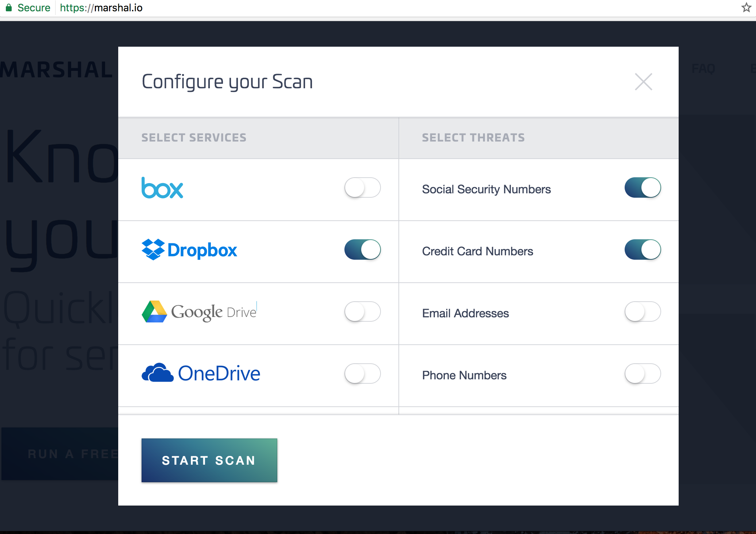The height and width of the screenshot is (534, 756).
Task: Disable the Dropbox service toggle
Action: point(362,249)
